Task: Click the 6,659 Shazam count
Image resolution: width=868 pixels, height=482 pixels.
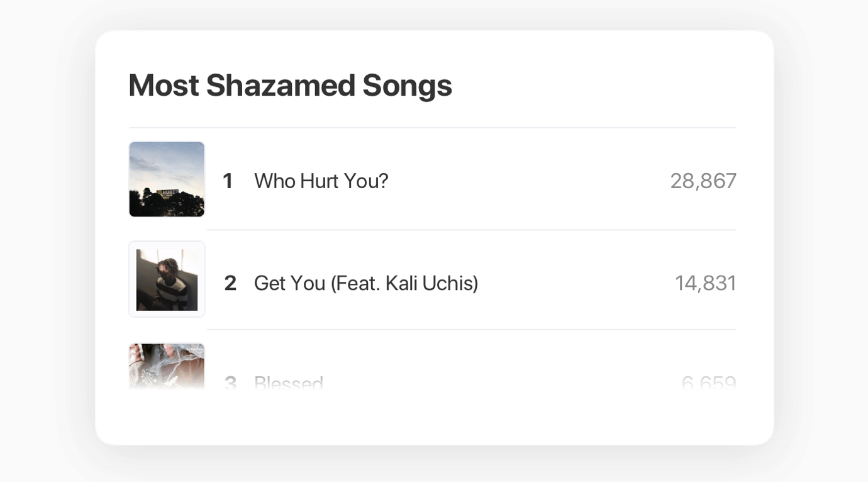Action: (709, 383)
